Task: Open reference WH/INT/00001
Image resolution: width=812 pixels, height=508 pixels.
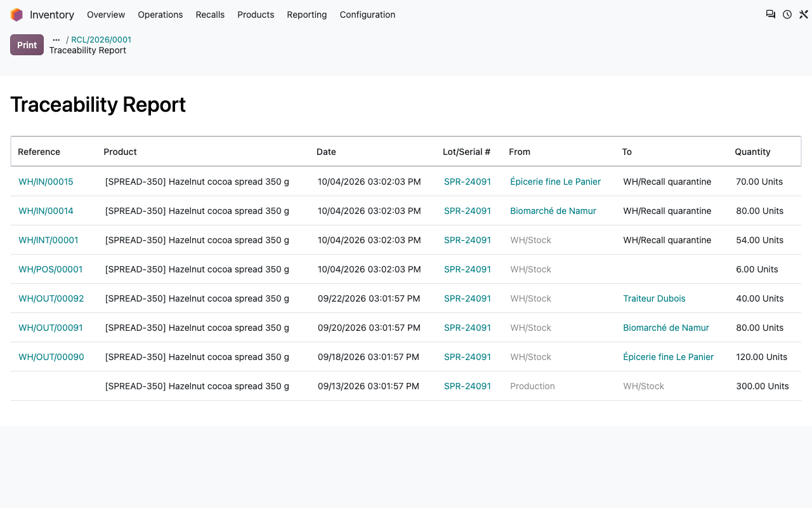Action: [x=48, y=240]
